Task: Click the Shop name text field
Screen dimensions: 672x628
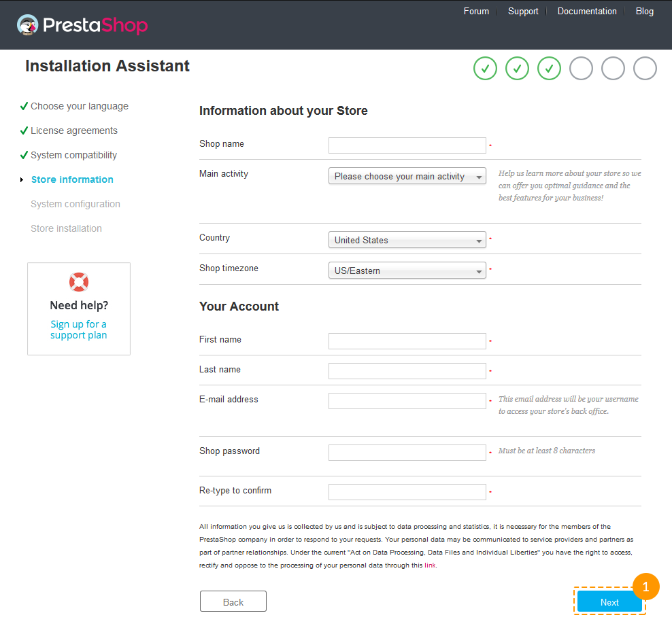Action: (407, 145)
